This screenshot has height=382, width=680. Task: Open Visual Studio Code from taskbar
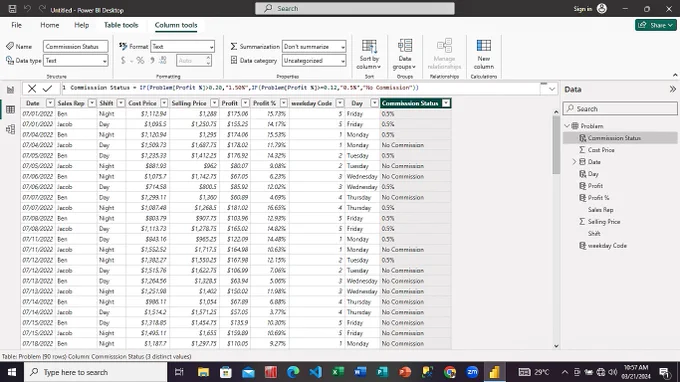pos(316,372)
